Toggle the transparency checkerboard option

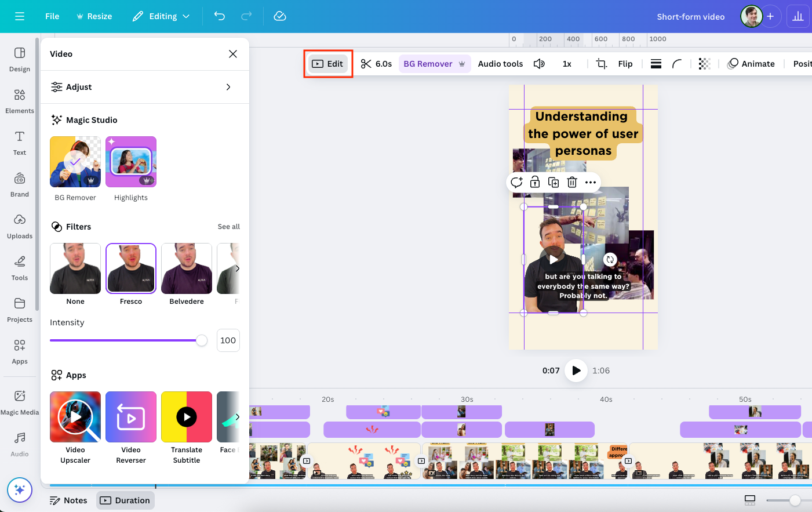[704, 64]
